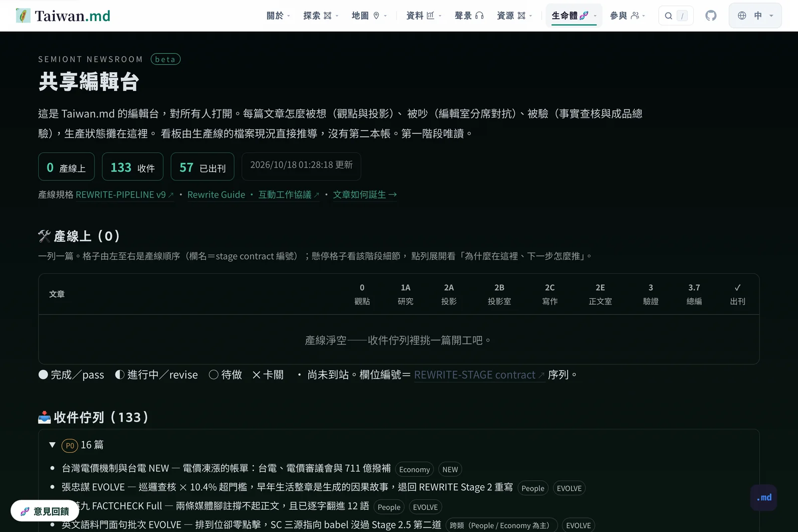Screen dimensions: 798x532
Task: Click the 57 已出刊 stat card
Action: click(x=202, y=167)
